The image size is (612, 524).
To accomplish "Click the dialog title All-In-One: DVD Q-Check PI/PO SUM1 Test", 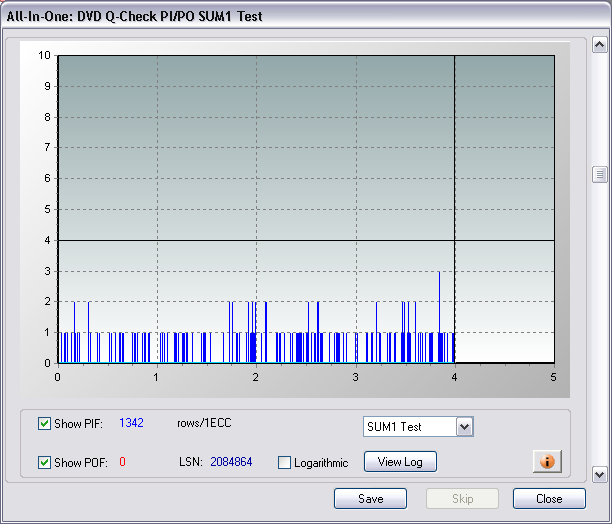I will coord(134,16).
